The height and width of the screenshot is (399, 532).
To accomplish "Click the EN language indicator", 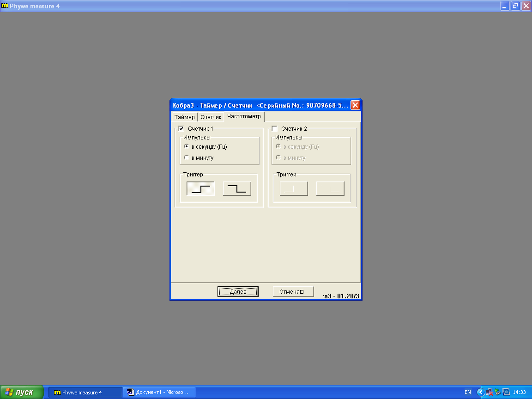I will click(467, 392).
